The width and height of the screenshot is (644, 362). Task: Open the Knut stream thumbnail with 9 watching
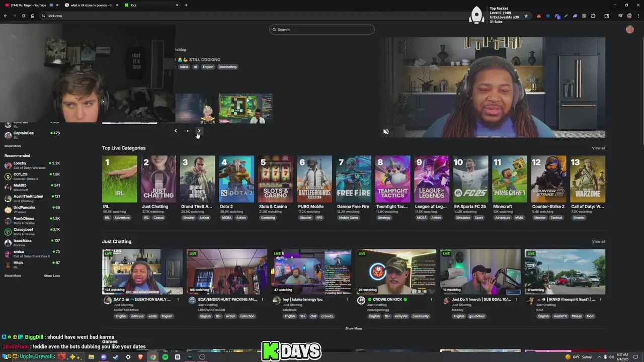pyautogui.click(x=565, y=271)
